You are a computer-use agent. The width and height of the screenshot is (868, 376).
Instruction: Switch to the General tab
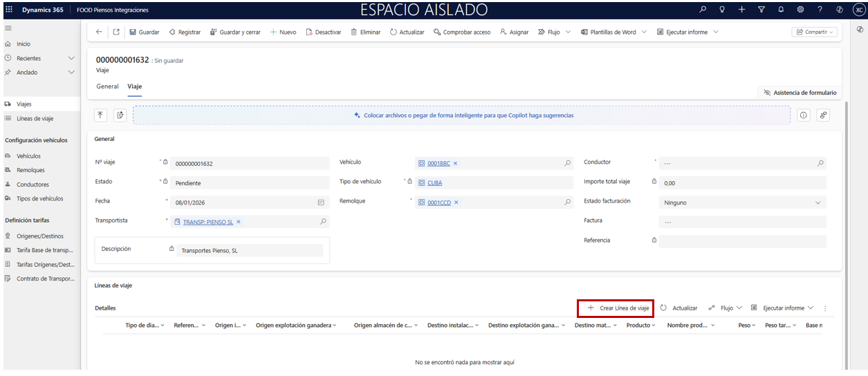107,86
